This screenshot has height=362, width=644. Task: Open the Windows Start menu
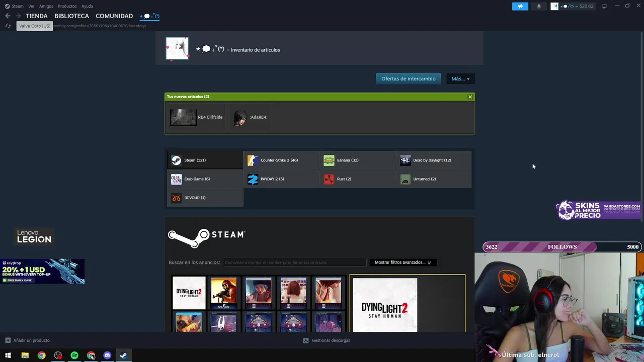(x=8, y=355)
